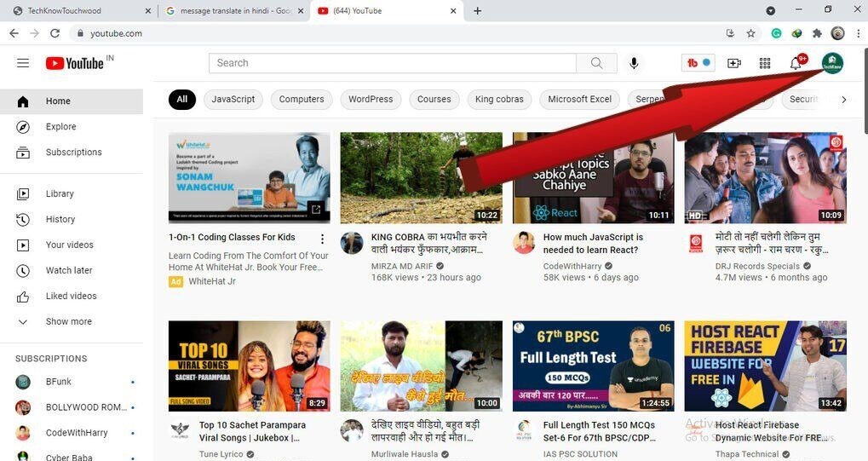Open options for Coding Classes ad
This screenshot has width=868, height=461.
tap(322, 239)
